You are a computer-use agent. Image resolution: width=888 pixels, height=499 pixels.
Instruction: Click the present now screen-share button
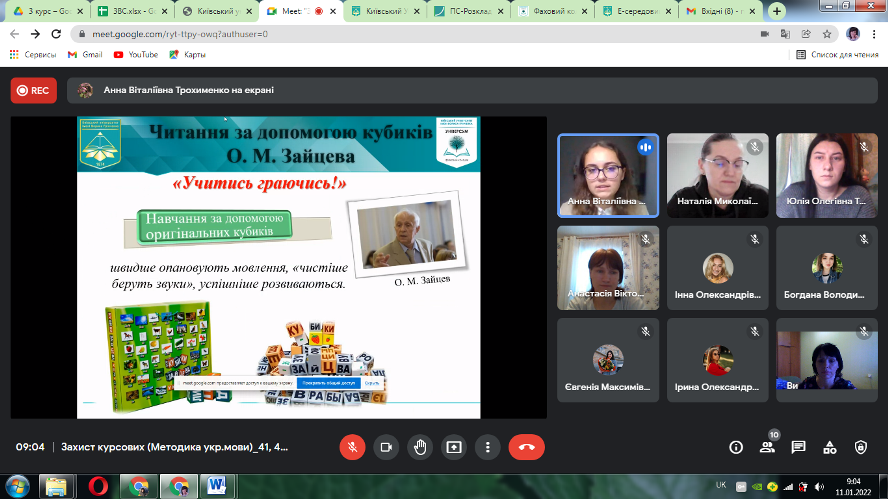(x=454, y=447)
